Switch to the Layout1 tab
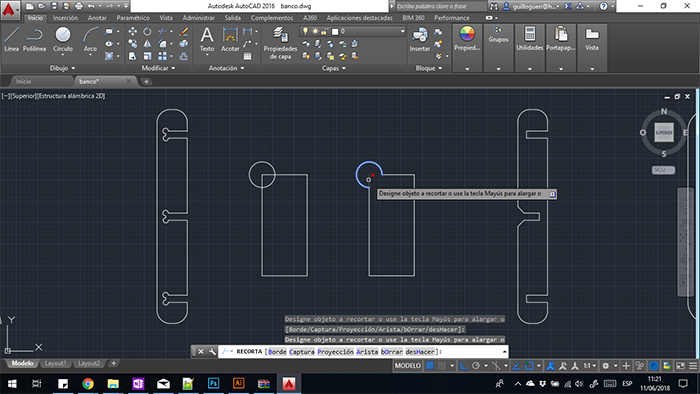Image resolution: width=700 pixels, height=394 pixels. [55, 363]
